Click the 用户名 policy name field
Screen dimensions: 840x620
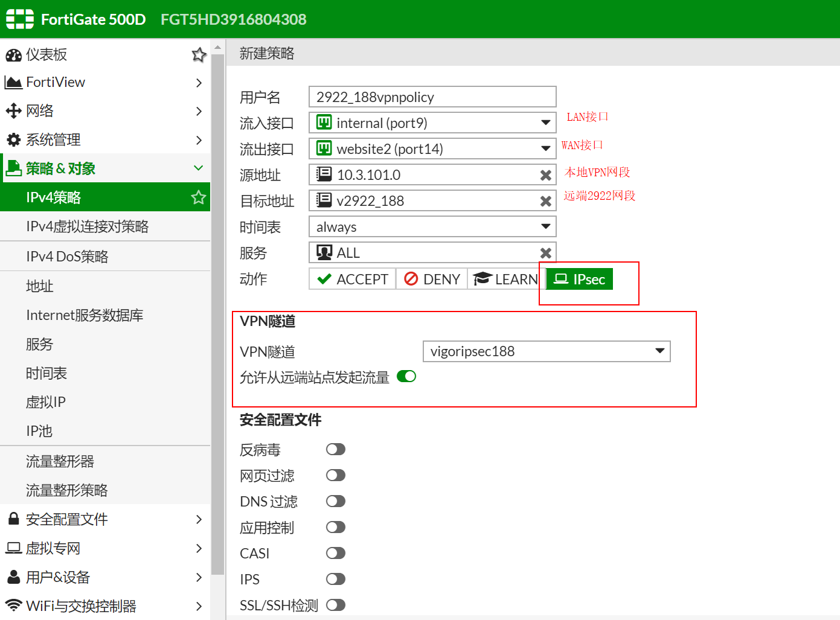pyautogui.click(x=432, y=97)
